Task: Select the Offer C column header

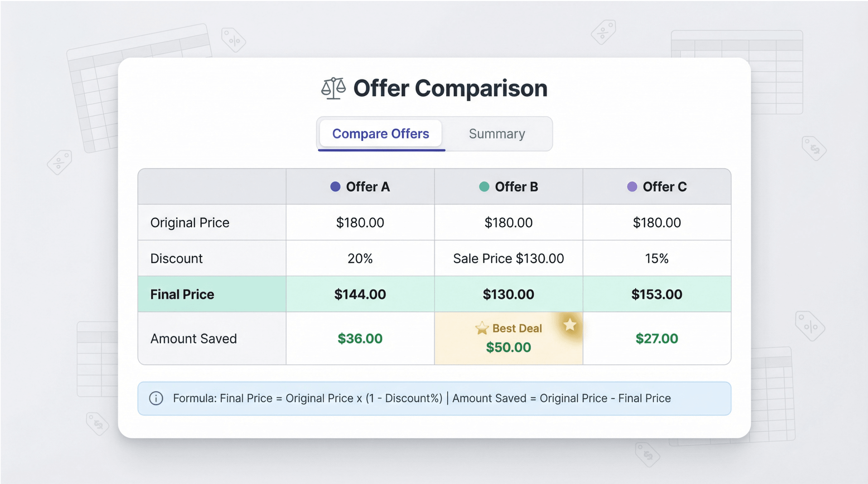Action: tap(657, 186)
